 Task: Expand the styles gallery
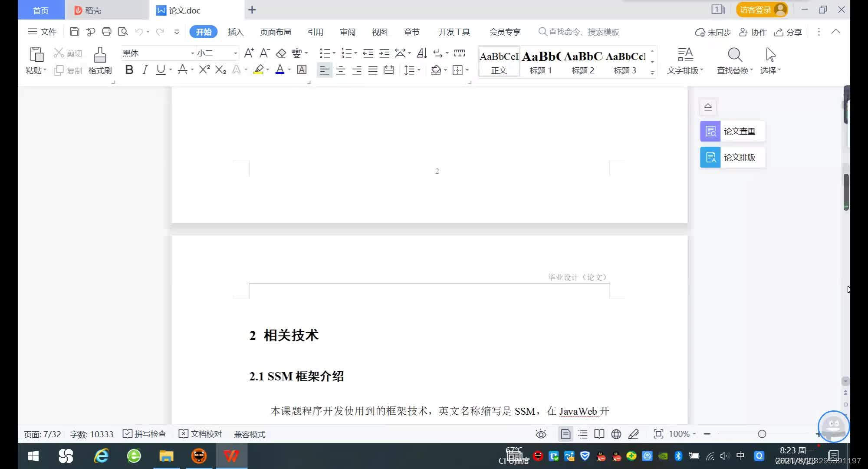click(x=652, y=73)
